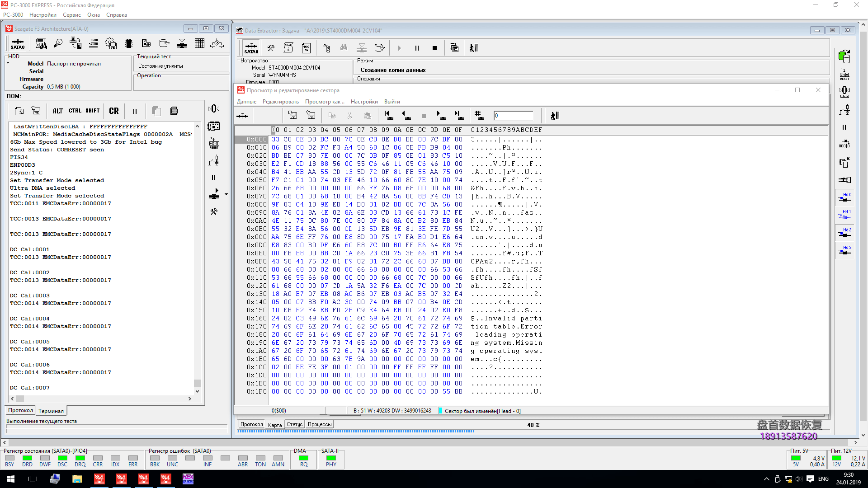868x488 pixels.
Task: Click the Выйти menu item
Action: tap(392, 102)
